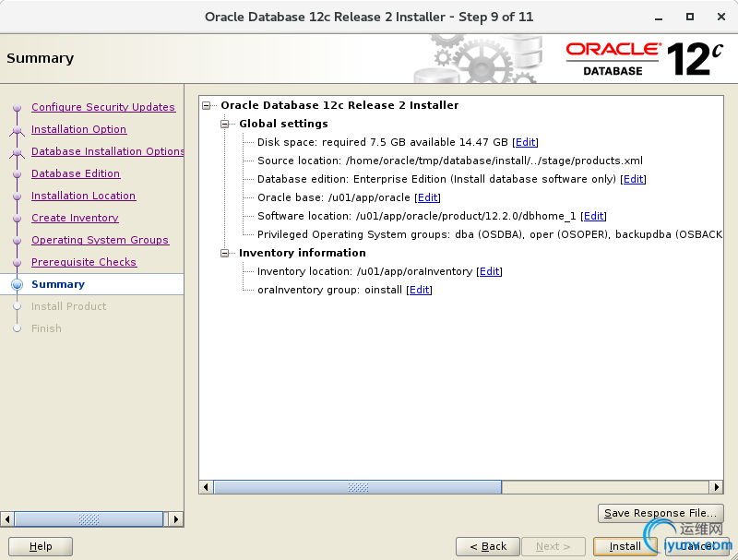Click the active Summary step indicator

tap(18, 284)
